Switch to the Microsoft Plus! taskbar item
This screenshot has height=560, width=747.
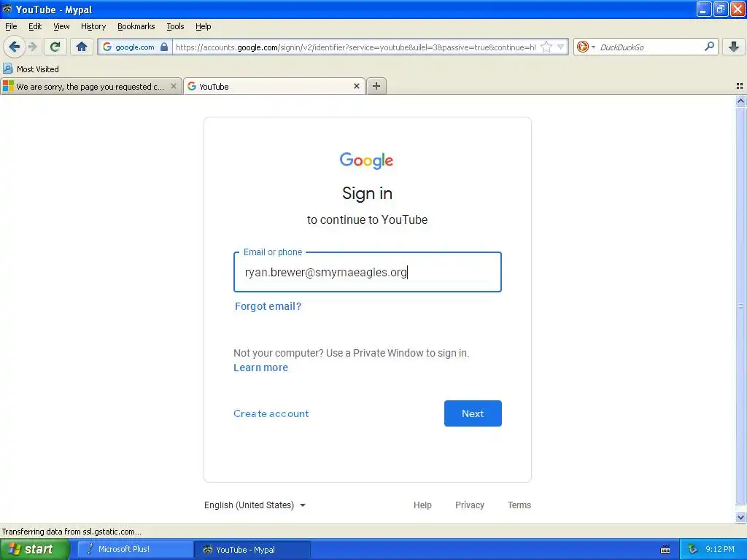135,549
